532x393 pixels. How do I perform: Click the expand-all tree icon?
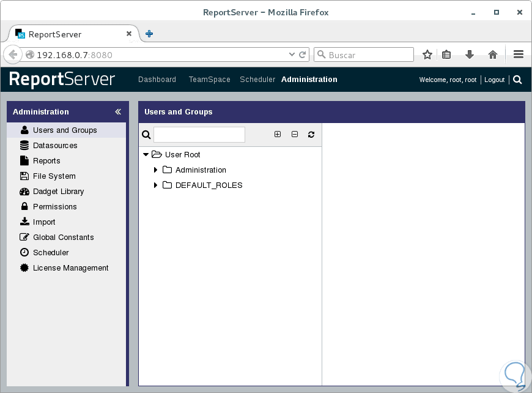click(x=278, y=134)
